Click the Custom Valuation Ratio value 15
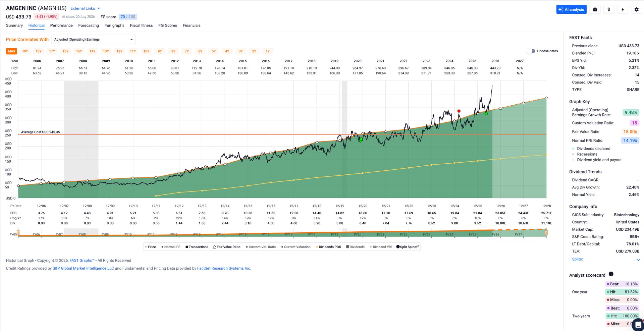Image resolution: width=644 pixels, height=331 pixels. [x=634, y=123]
